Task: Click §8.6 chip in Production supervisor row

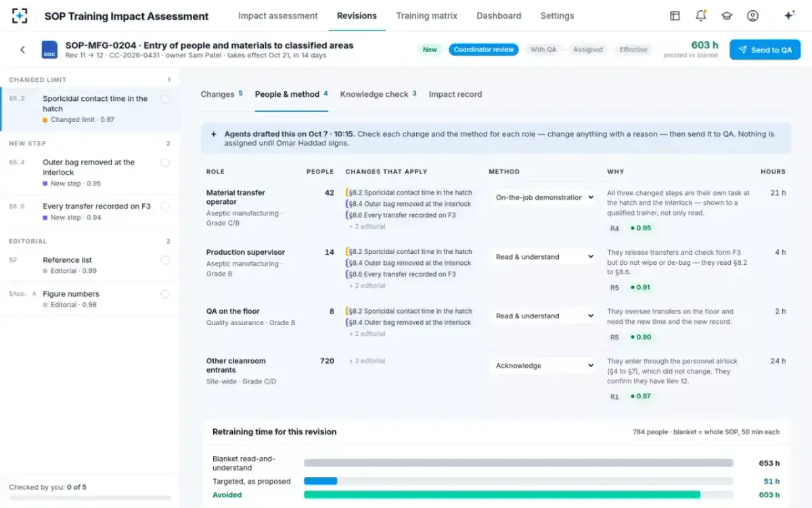Action: point(401,274)
